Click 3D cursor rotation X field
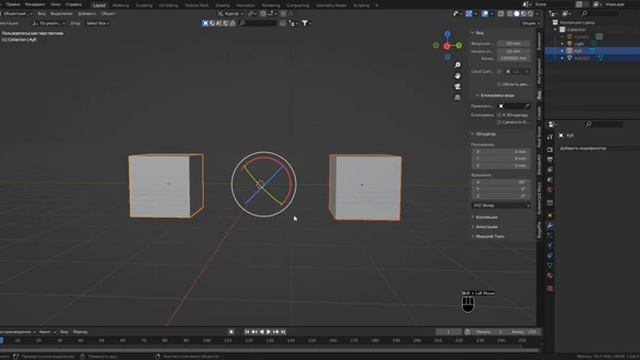This screenshot has height=360, width=640. (501, 182)
